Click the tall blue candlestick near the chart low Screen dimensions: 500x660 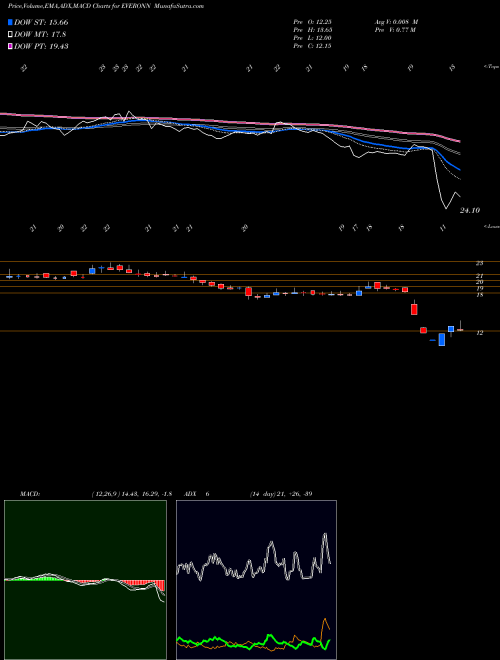441,339
